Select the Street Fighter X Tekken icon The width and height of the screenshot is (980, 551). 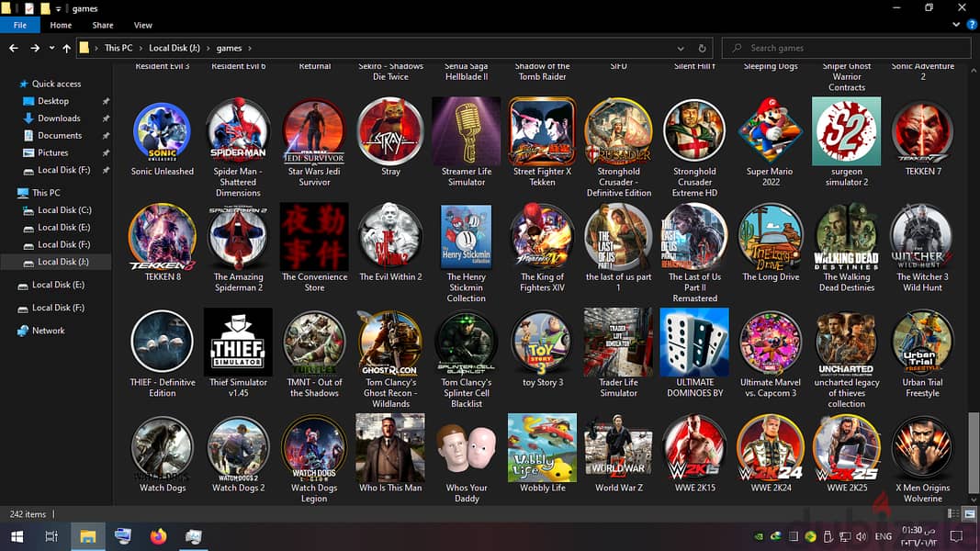[543, 131]
